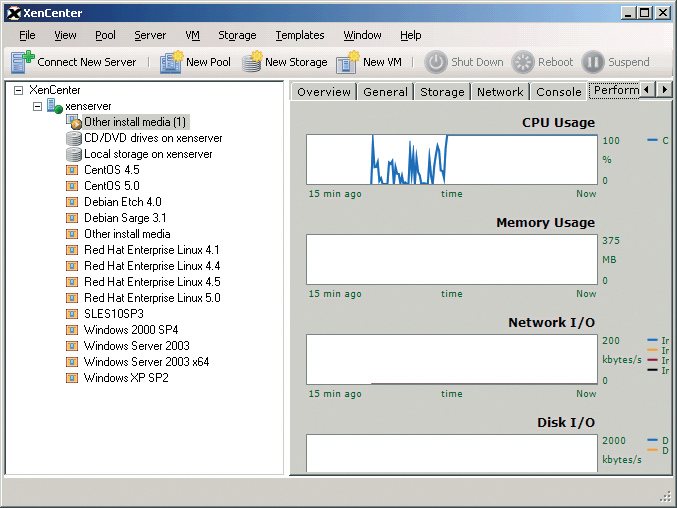677x508 pixels.
Task: Click the New Storage button label
Action: click(296, 62)
